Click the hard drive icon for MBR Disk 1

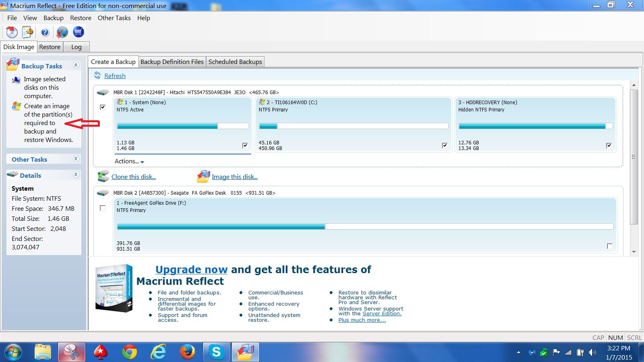click(103, 92)
